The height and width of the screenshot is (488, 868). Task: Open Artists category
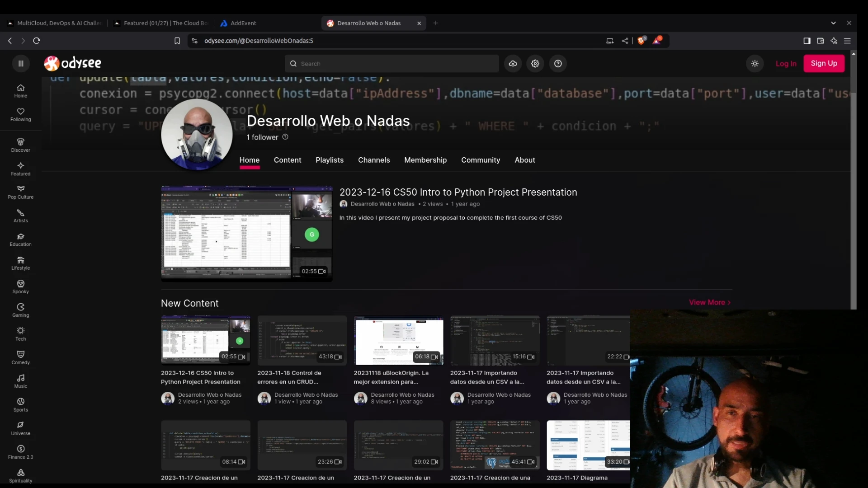pos(21,216)
